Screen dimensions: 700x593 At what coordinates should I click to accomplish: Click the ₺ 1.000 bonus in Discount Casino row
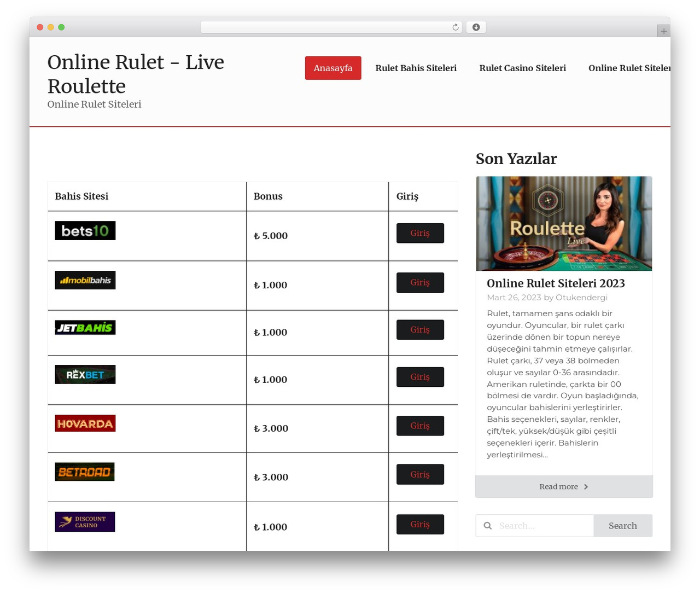click(x=270, y=527)
